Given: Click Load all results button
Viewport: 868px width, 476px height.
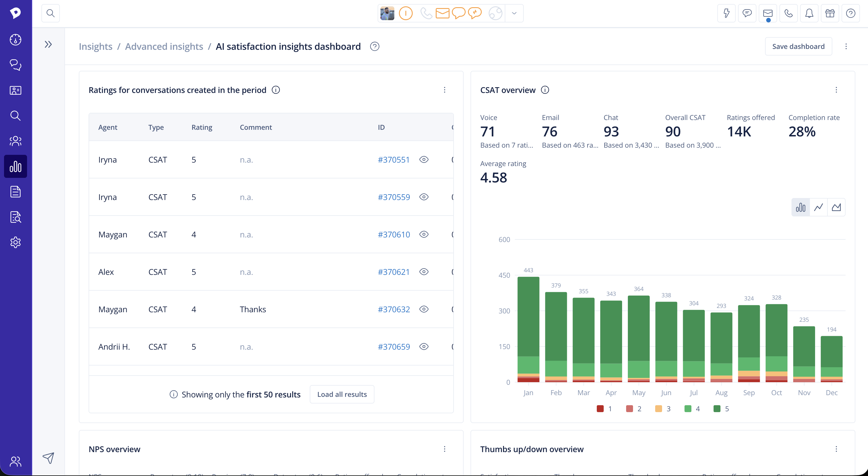Looking at the screenshot, I should click(342, 394).
